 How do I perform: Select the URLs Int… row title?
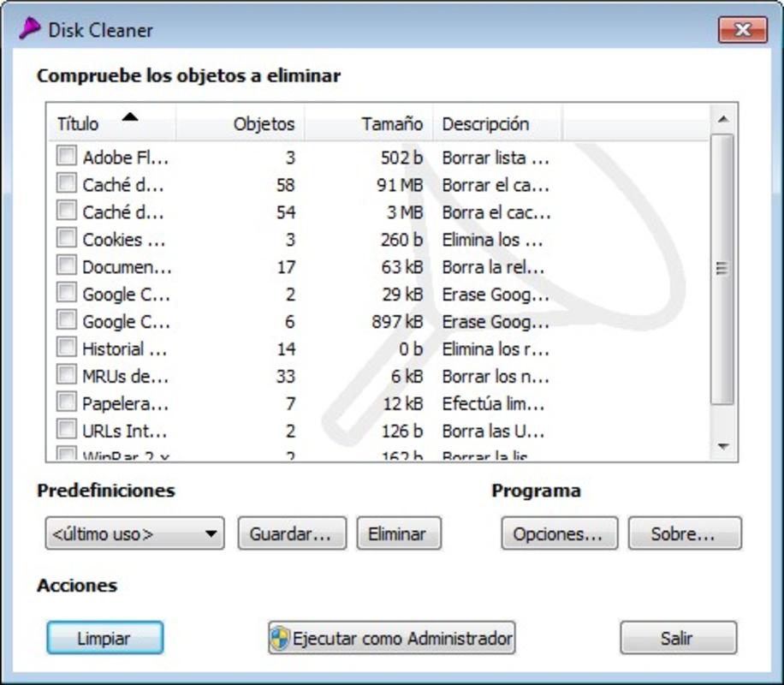click(x=125, y=431)
